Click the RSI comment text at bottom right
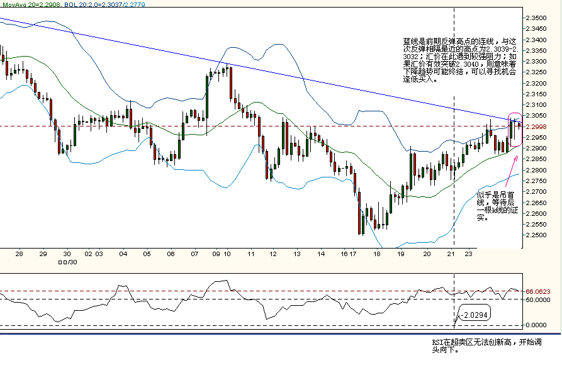 tap(486, 346)
